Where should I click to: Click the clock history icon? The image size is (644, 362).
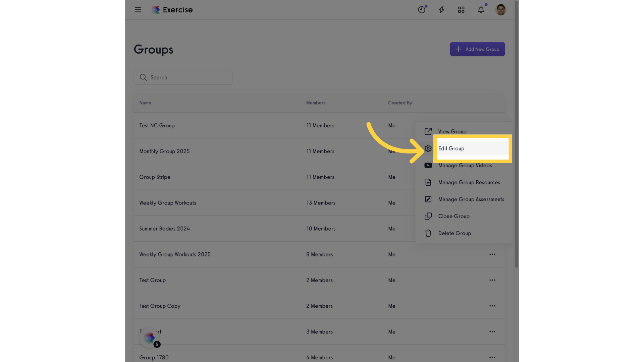coord(422,10)
